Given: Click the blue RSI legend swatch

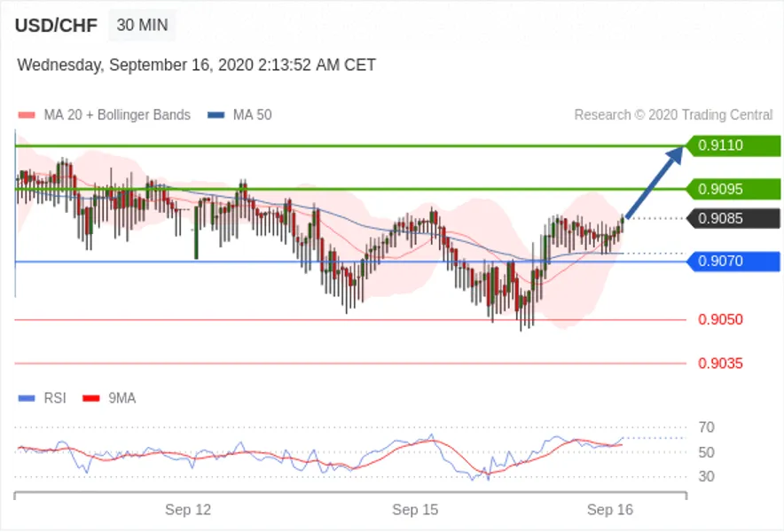Looking at the screenshot, I should 27,398.
